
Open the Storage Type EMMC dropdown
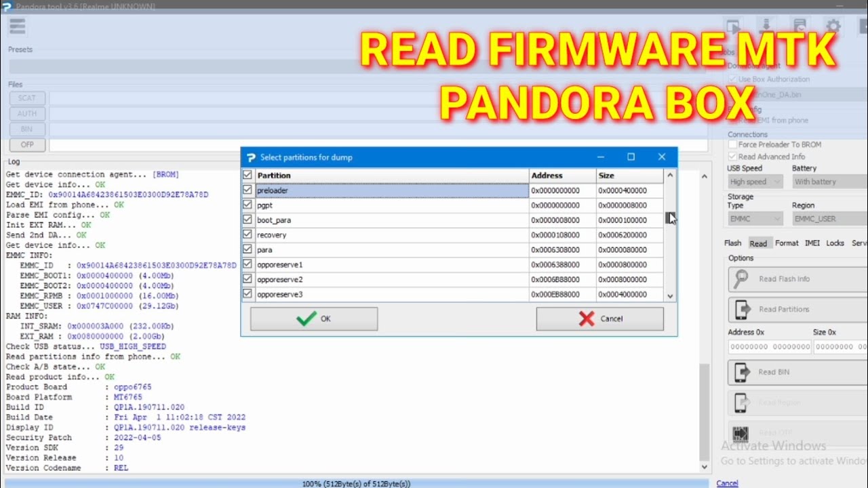click(x=755, y=219)
